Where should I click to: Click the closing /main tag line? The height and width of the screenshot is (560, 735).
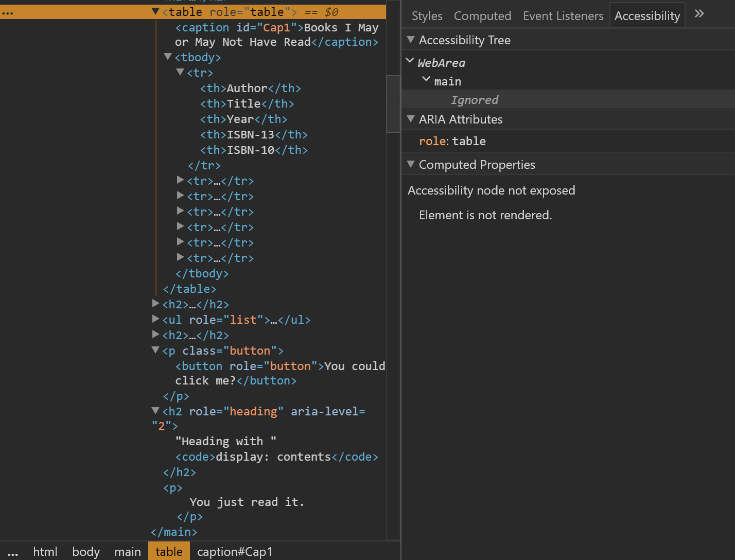point(174,532)
